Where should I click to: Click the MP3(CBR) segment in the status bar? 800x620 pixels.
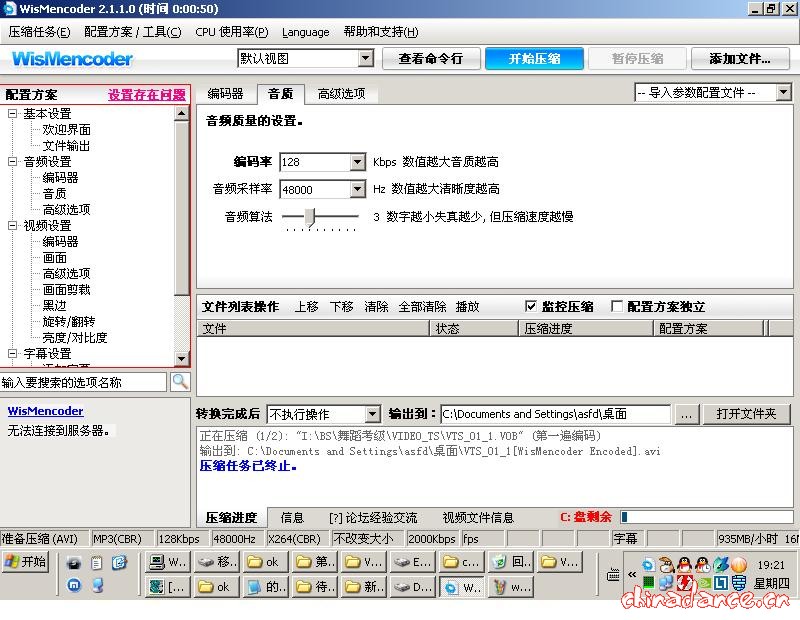(118, 538)
